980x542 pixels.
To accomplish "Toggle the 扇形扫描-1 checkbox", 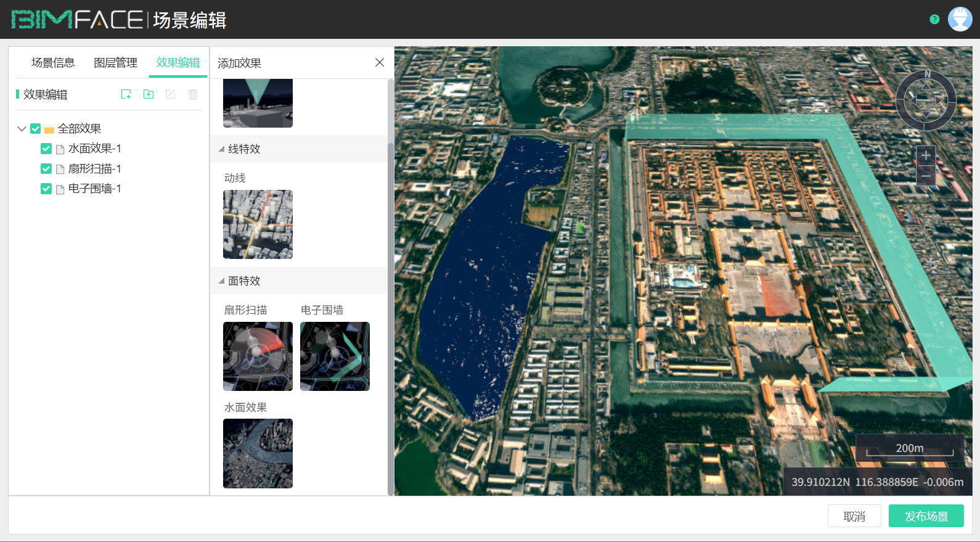I will tap(46, 169).
